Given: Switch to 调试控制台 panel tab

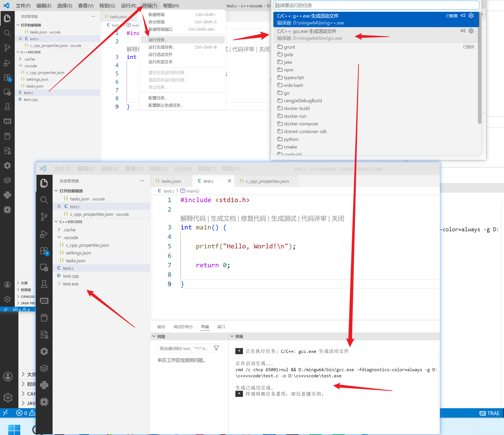Looking at the screenshot, I should (183, 327).
